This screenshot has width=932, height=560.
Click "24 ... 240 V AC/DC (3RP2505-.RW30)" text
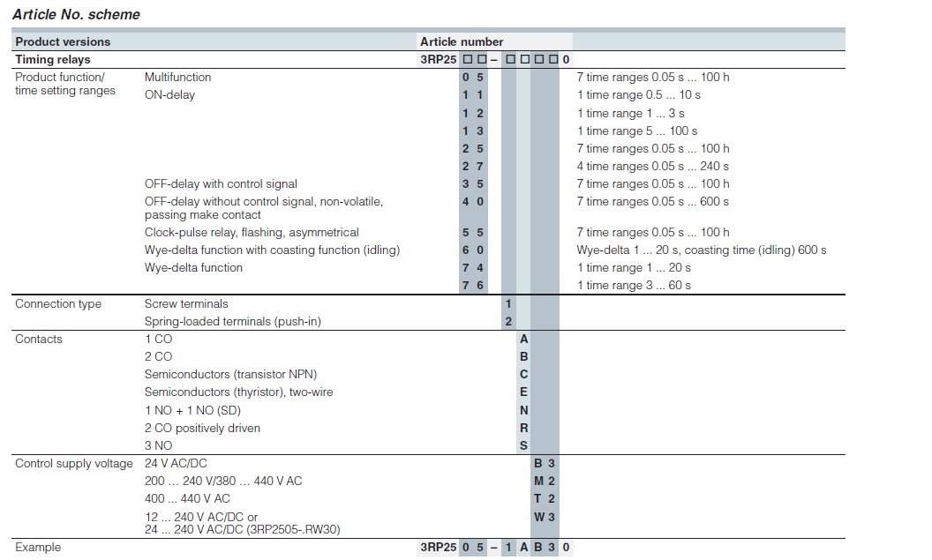(x=243, y=530)
